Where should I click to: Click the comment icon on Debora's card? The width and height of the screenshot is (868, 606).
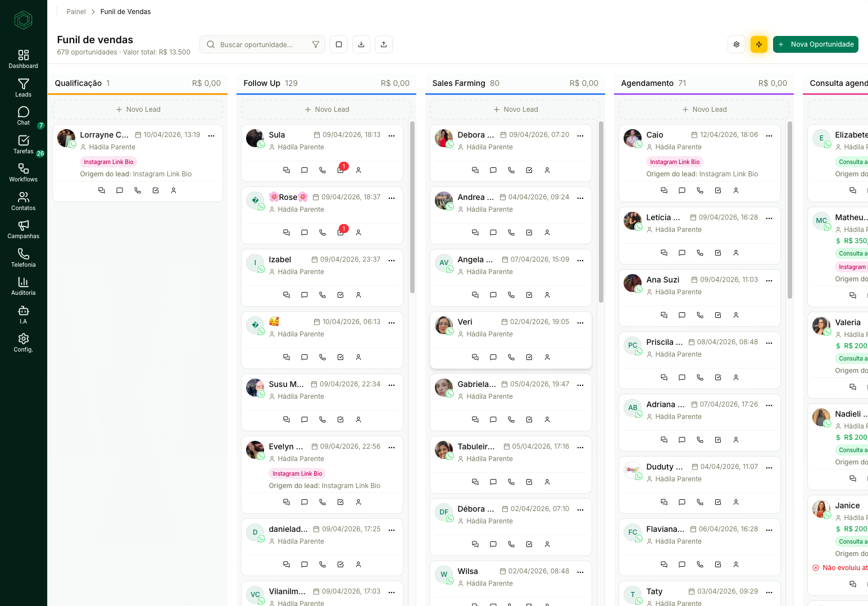493,170
